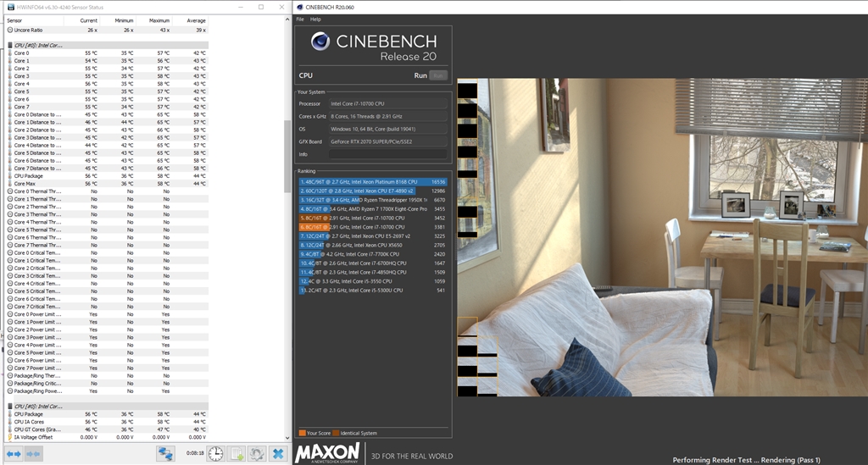The height and width of the screenshot is (465, 868).
Task: Select the i7-10700 ranking row scoring 3381
Action: pos(373,227)
